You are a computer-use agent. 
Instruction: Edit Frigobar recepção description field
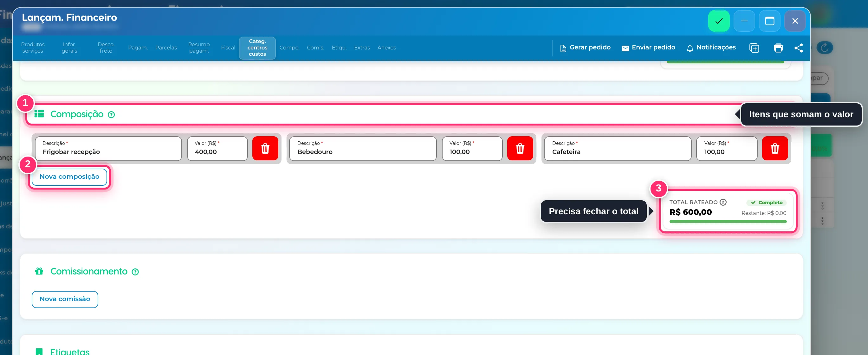pyautogui.click(x=108, y=149)
